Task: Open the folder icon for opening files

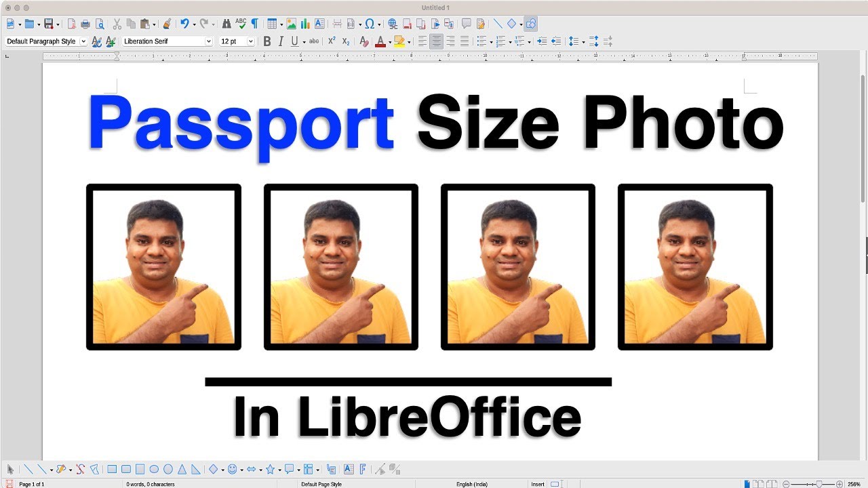Action: click(x=29, y=24)
